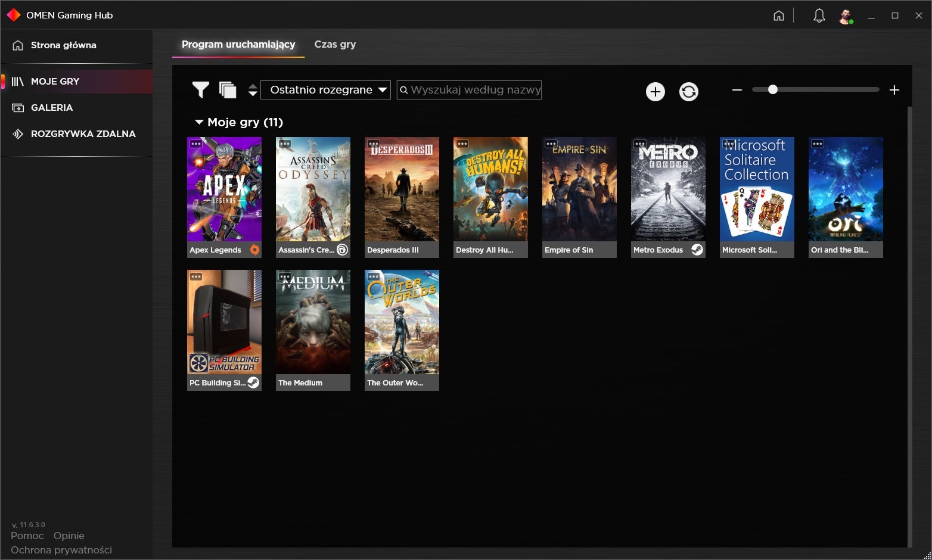Click the stacked-windows view icon
The width and height of the screenshot is (932, 560).
click(228, 90)
